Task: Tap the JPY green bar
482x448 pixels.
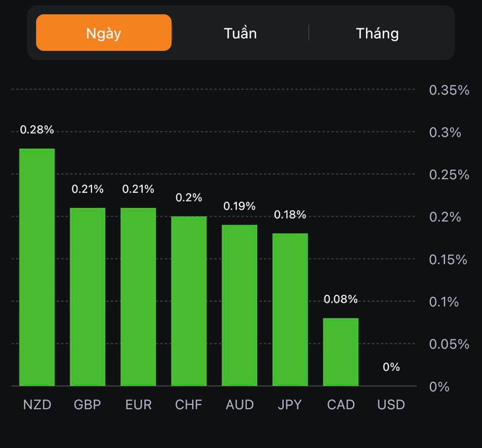Action: click(290, 310)
